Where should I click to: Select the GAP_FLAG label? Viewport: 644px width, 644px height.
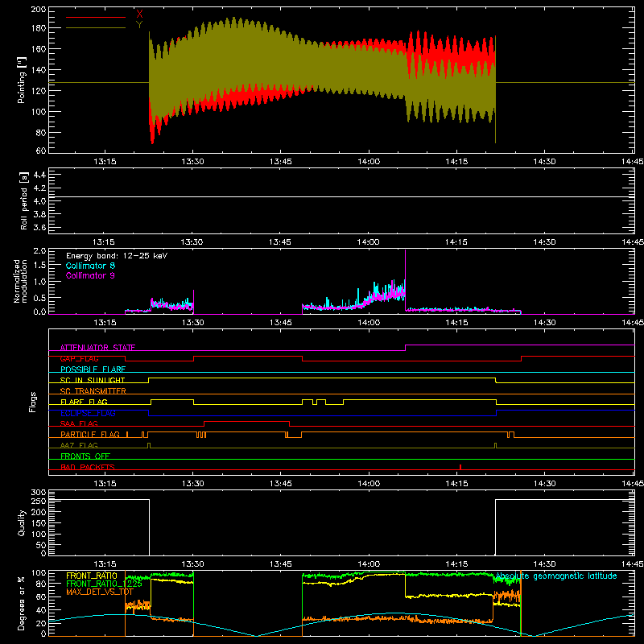79,358
